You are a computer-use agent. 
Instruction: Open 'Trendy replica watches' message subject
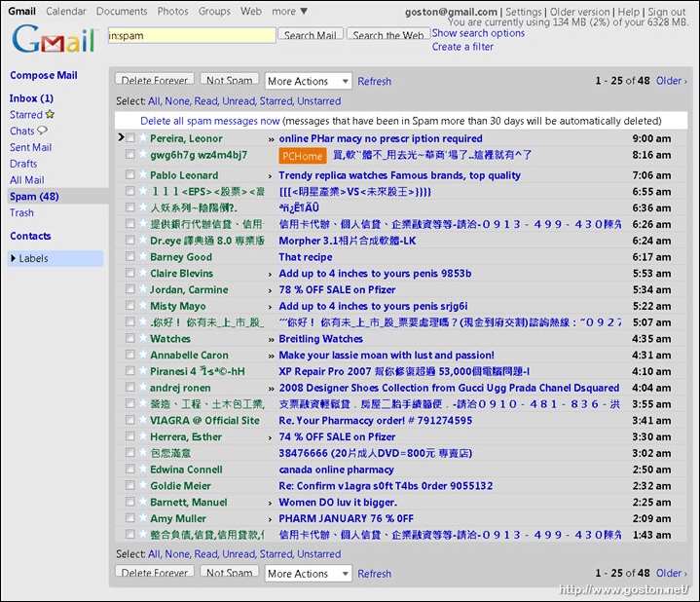399,175
